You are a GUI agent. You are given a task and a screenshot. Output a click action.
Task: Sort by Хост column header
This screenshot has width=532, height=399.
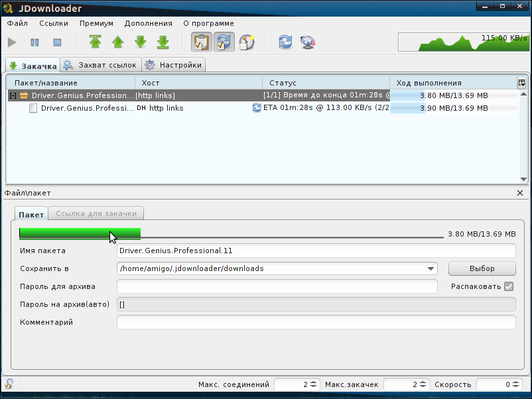pyautogui.click(x=199, y=83)
